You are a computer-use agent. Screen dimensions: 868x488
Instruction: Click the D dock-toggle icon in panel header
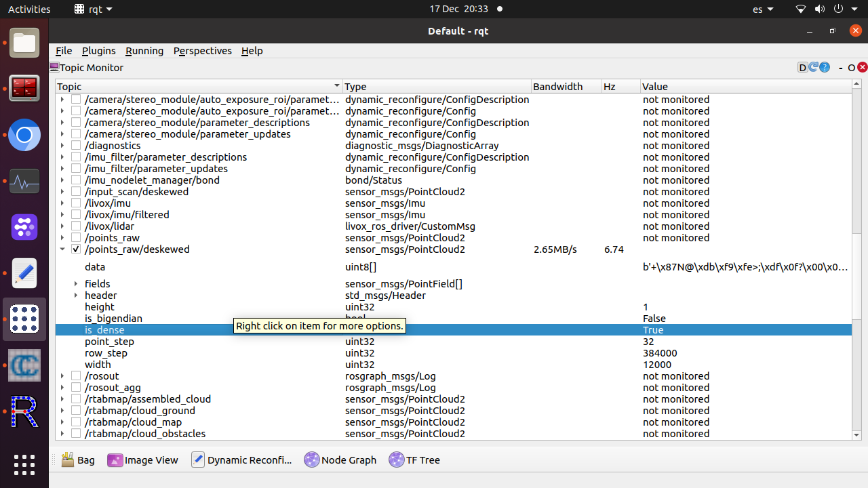(803, 67)
